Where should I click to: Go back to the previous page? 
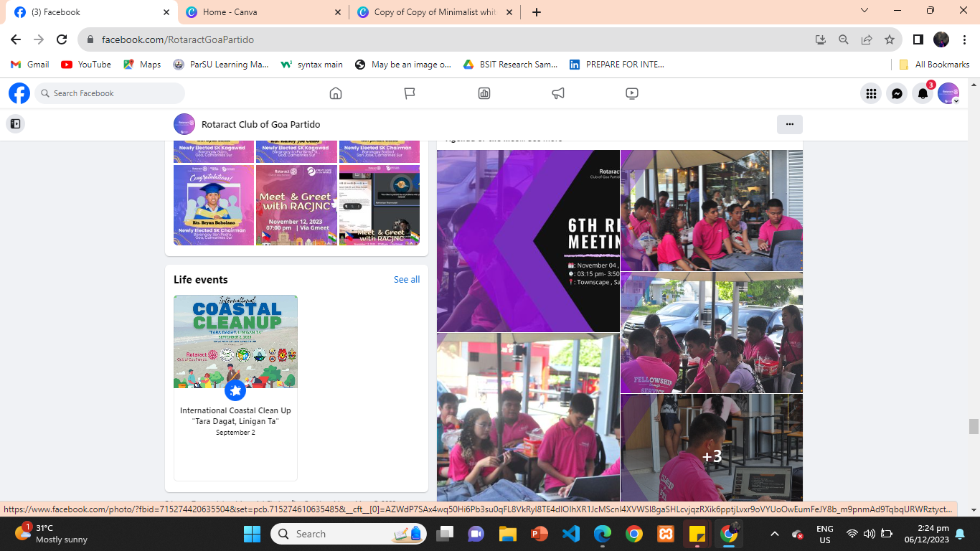click(16, 39)
